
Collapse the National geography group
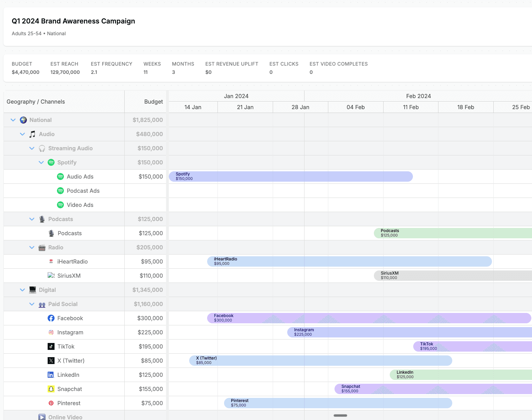13,120
